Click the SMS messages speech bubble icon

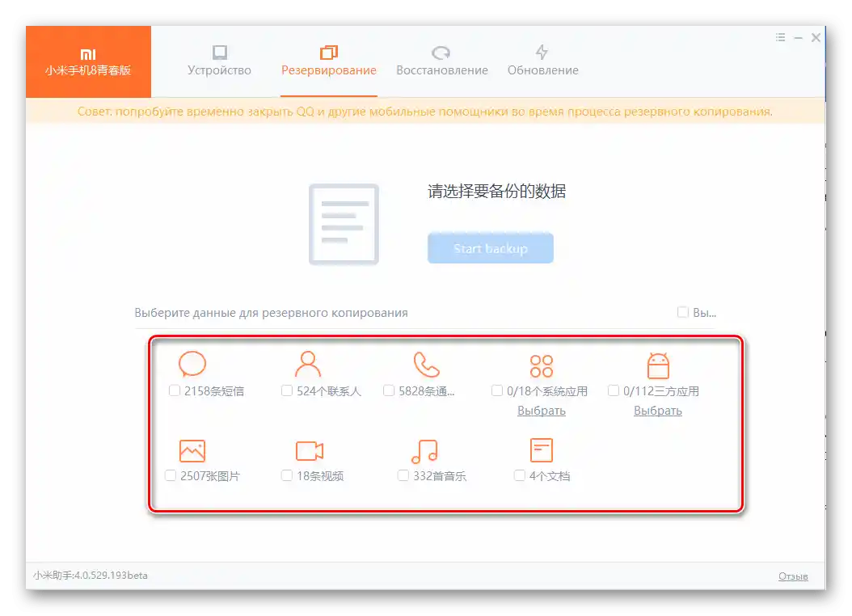pyautogui.click(x=192, y=364)
